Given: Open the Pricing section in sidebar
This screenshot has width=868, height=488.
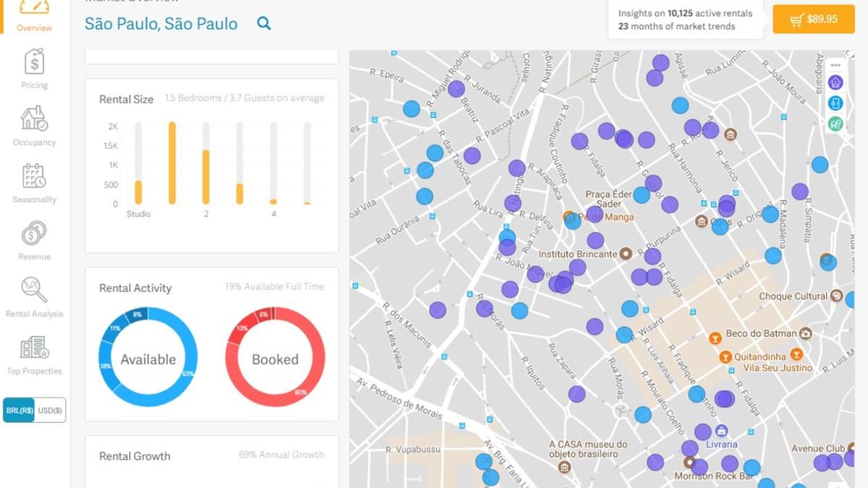Looking at the screenshot, I should point(34,69).
